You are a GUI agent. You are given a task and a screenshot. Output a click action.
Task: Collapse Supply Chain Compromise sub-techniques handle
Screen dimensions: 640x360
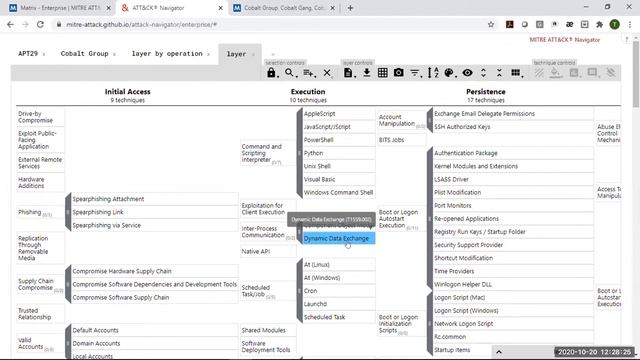(68, 284)
